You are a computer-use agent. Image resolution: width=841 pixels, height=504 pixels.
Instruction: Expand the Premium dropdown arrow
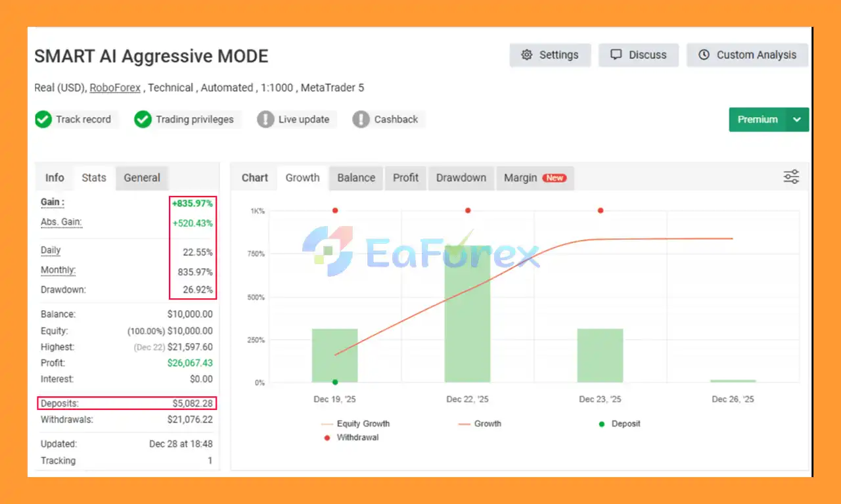point(797,120)
